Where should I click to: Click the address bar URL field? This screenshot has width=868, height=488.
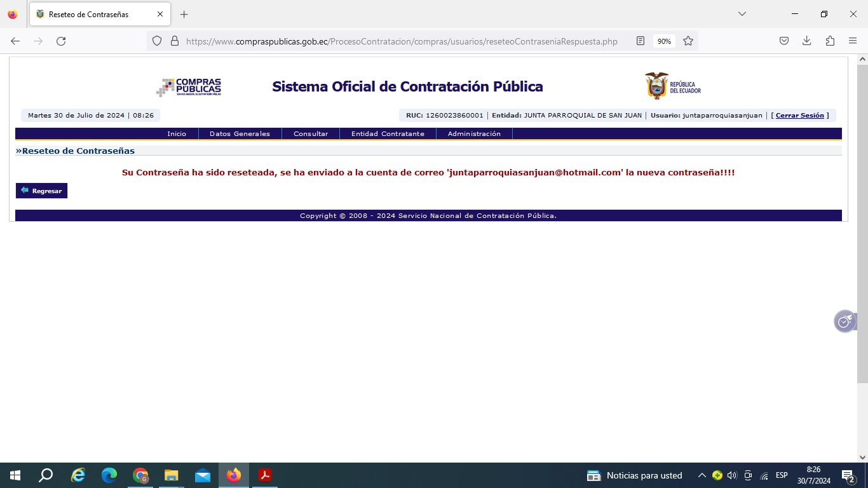(402, 41)
